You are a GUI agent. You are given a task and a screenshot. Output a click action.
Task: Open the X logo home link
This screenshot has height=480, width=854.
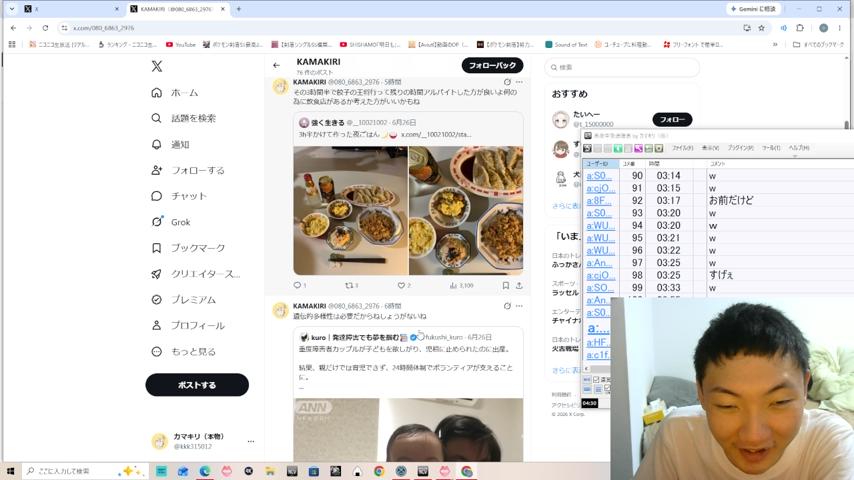157,66
